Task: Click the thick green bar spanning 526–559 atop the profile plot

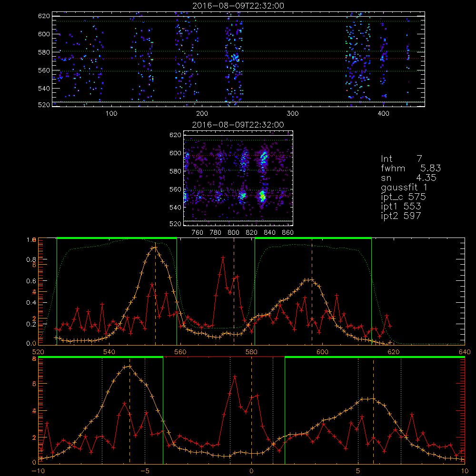Action: click(x=117, y=238)
